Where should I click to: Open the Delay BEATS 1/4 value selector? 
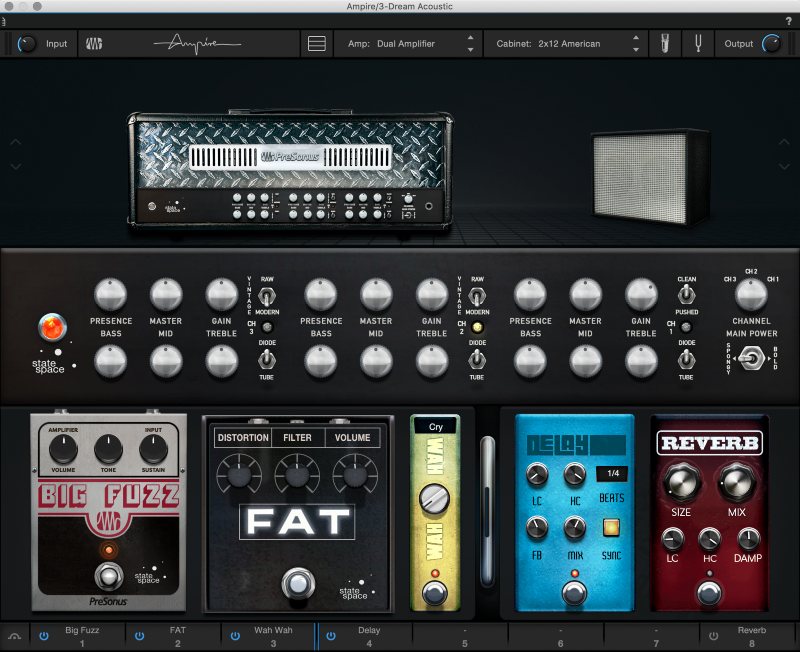pos(610,473)
